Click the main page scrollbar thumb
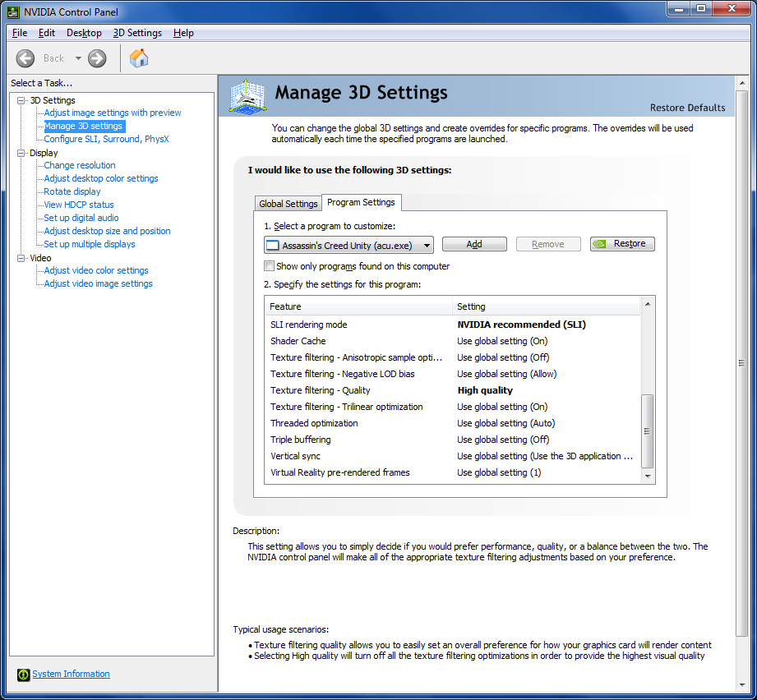Viewport: 757px width, 700px height. click(742, 363)
